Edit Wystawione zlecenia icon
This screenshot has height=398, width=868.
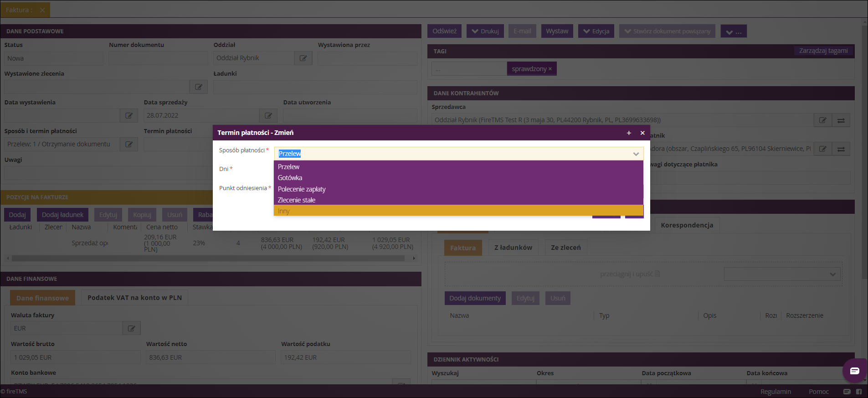point(199,87)
